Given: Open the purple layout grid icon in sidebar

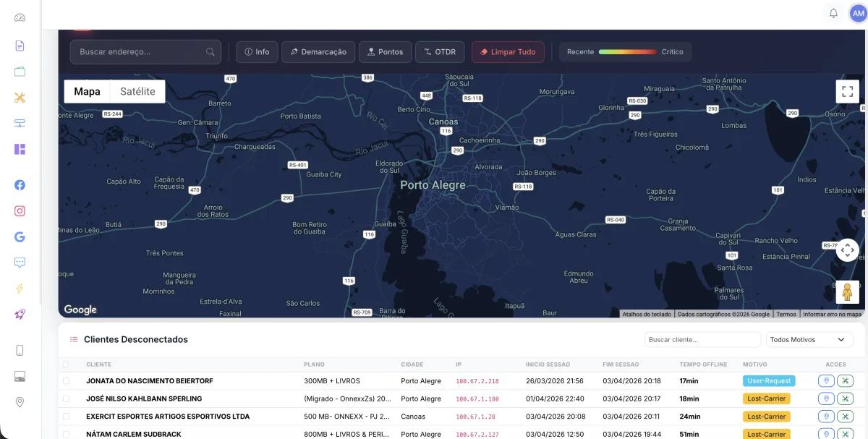Looking at the screenshot, I should coord(20,149).
